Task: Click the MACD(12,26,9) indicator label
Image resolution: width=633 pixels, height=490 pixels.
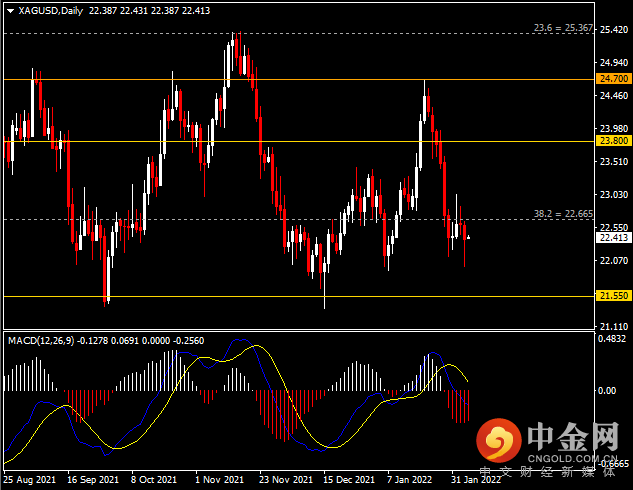Action: tap(41, 341)
